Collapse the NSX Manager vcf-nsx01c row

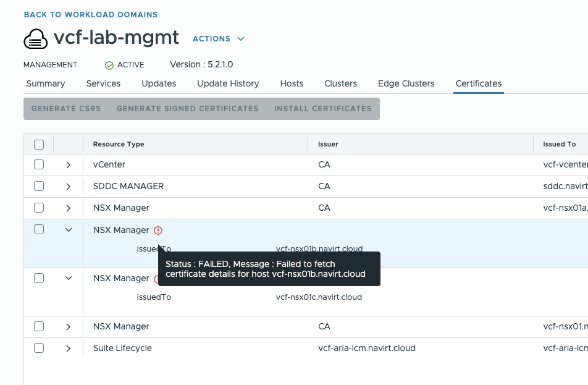tap(68, 278)
